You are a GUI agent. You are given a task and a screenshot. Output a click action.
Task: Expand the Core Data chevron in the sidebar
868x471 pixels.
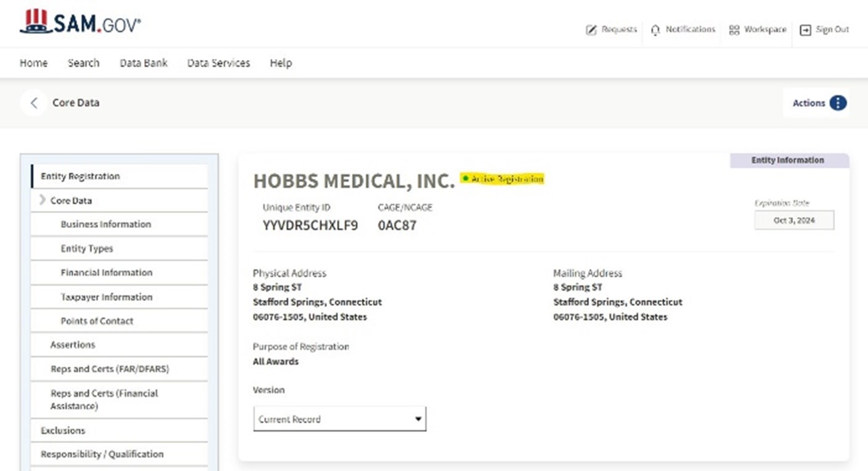point(43,200)
